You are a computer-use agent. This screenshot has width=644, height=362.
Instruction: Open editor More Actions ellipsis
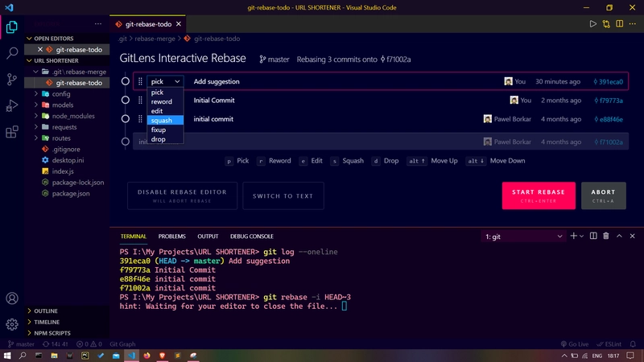633,24
